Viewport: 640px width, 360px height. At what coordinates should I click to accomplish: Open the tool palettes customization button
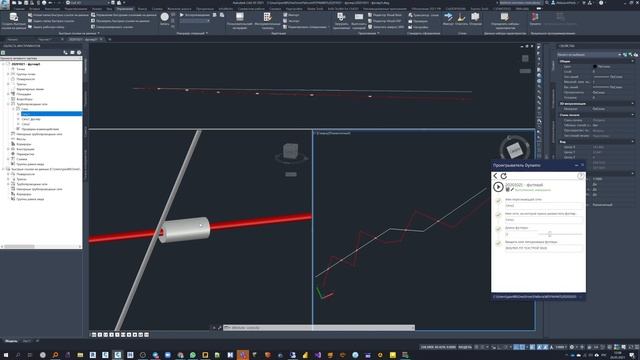coord(267,20)
